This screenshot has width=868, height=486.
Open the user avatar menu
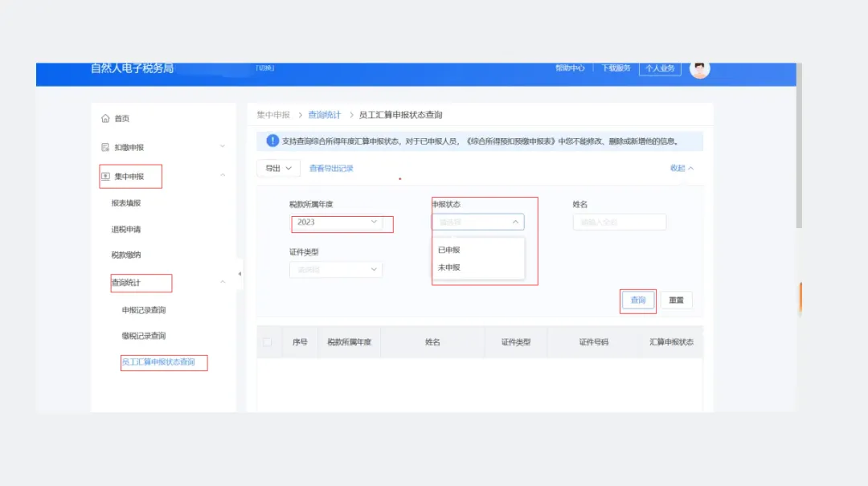pos(700,69)
